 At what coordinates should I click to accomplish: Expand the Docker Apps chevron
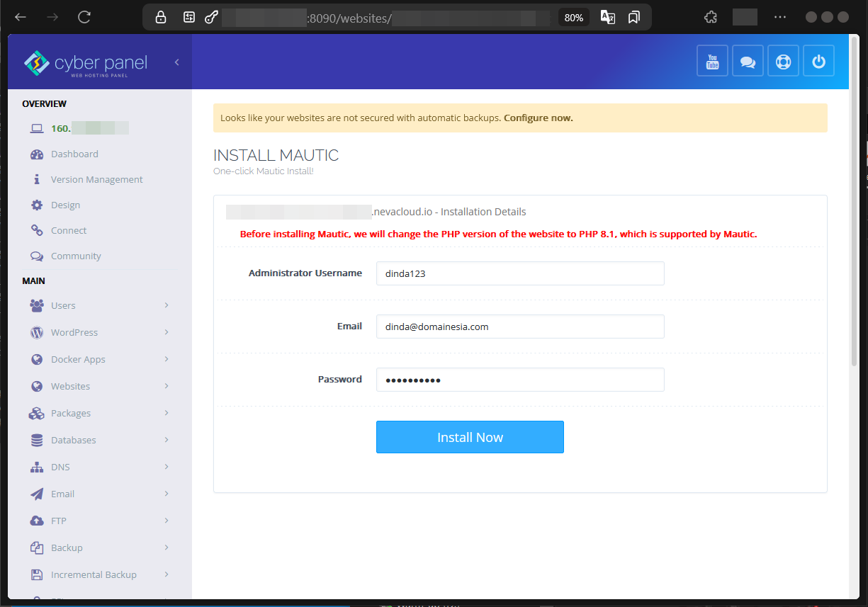[x=167, y=359]
